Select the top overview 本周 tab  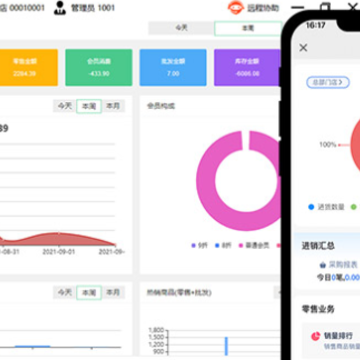[248, 28]
